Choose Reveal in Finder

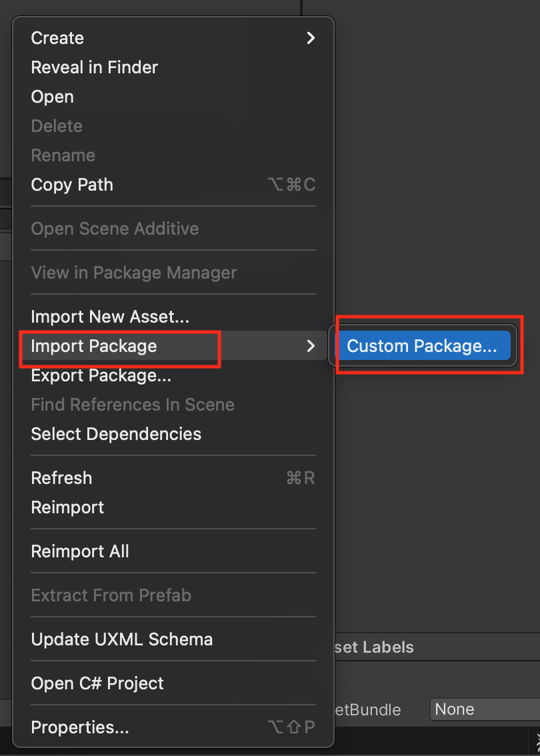pyautogui.click(x=94, y=67)
